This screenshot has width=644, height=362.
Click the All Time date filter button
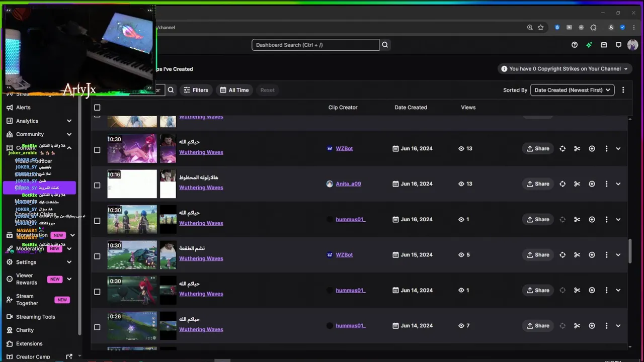pos(234,90)
